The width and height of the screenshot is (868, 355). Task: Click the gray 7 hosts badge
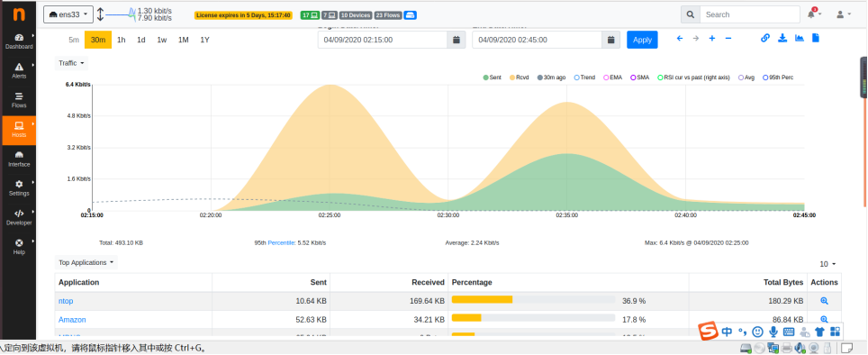click(329, 15)
